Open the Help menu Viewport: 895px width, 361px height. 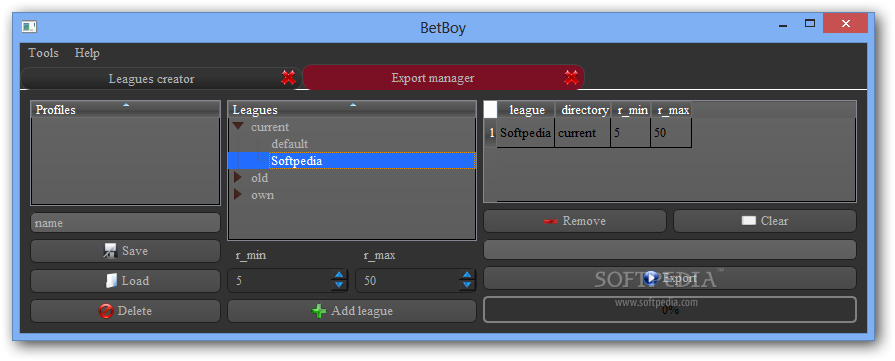87,53
